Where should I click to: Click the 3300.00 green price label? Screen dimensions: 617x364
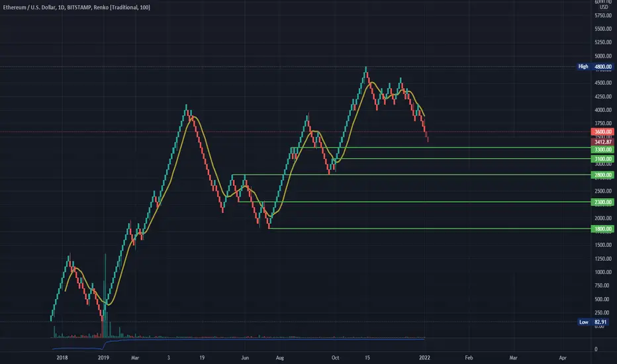pos(602,150)
